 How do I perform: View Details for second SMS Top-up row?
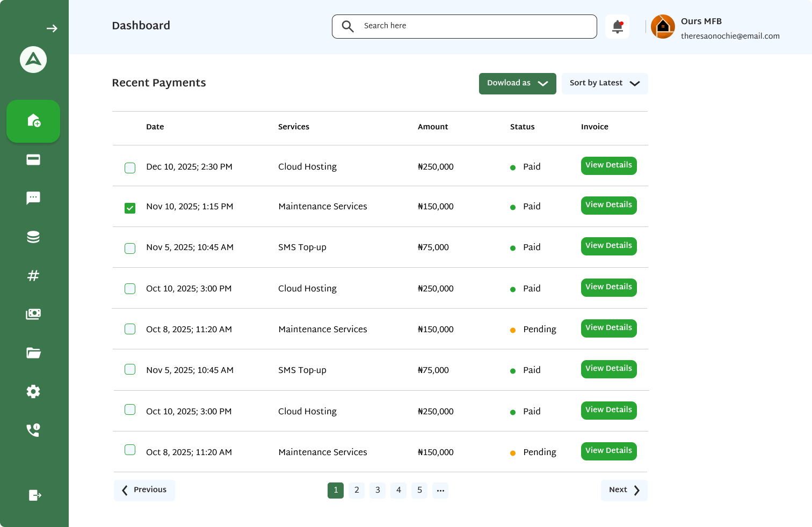coord(609,369)
